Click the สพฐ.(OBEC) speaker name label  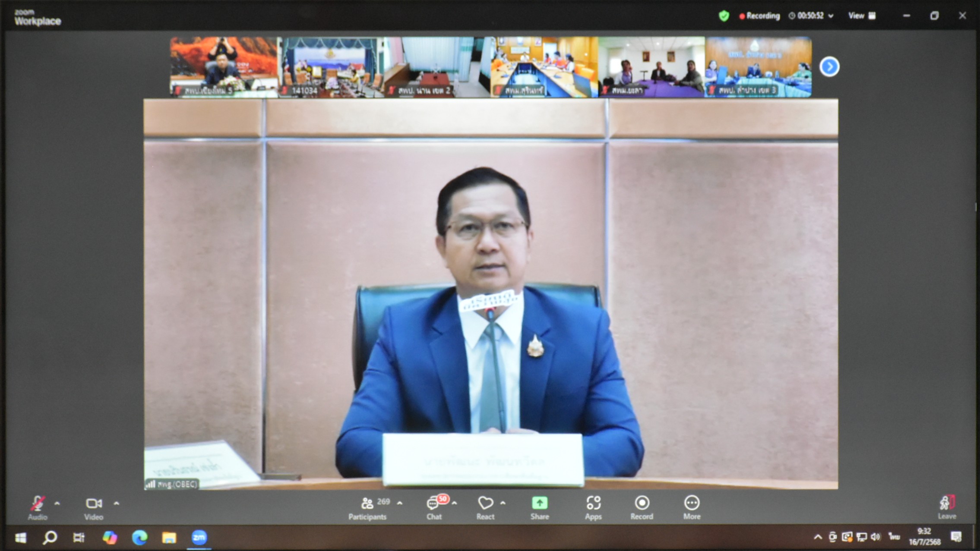click(x=172, y=484)
